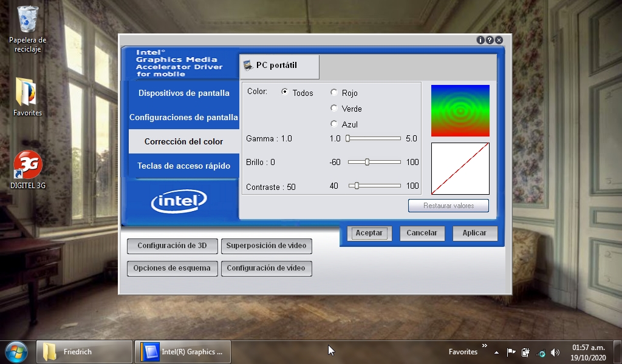
Task: Open the Papelera de reciclaje desktop icon
Action: tap(28, 29)
